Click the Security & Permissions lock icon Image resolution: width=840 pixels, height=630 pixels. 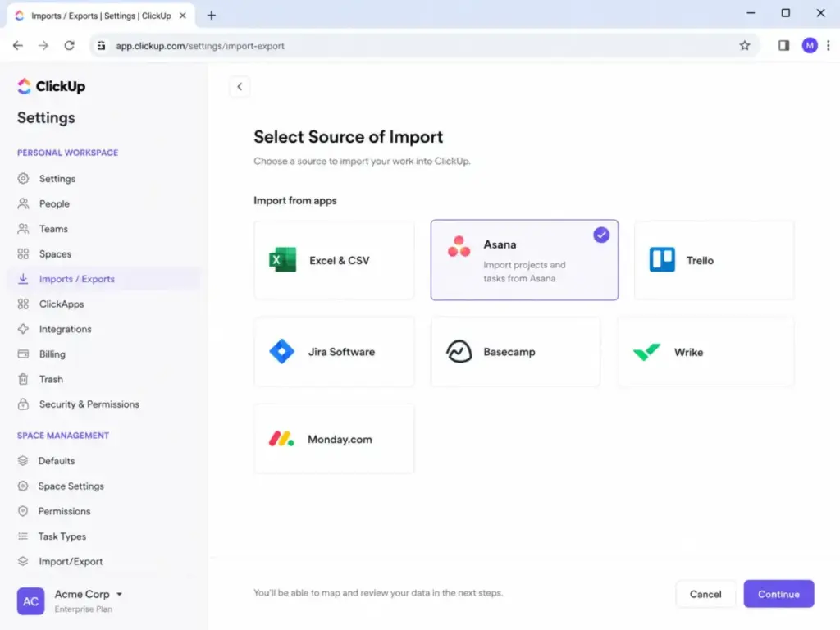(x=23, y=404)
